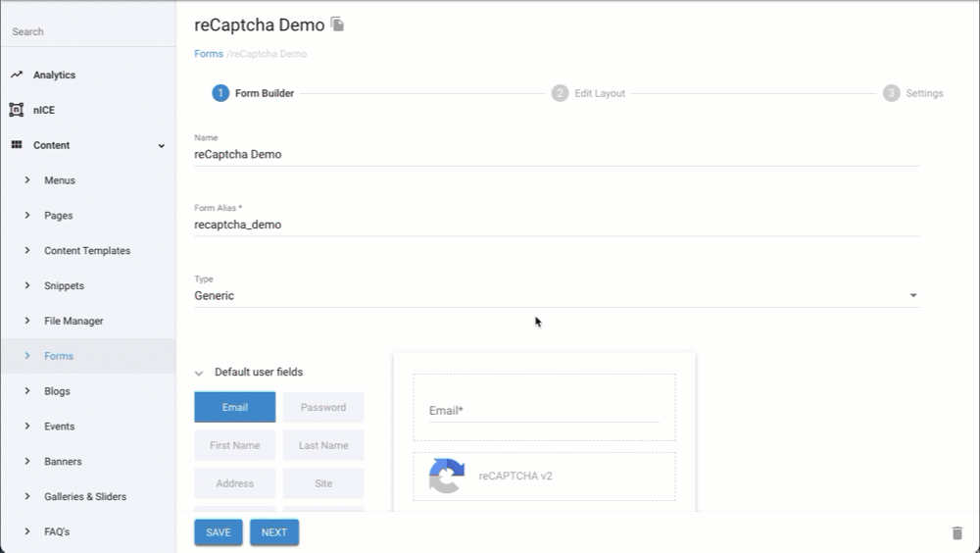The height and width of the screenshot is (553, 980).
Task: Click the nICE icon in sidebar
Action: point(17,110)
